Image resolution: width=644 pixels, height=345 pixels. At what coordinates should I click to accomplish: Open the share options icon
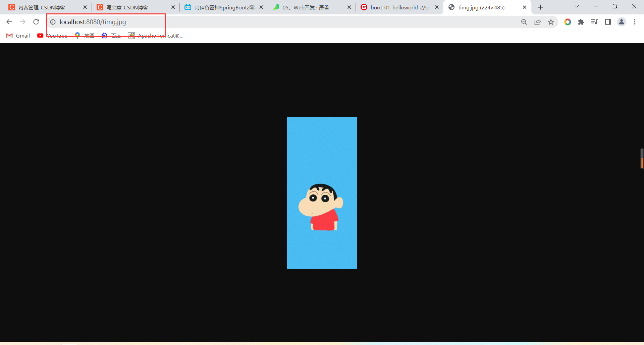[537, 22]
